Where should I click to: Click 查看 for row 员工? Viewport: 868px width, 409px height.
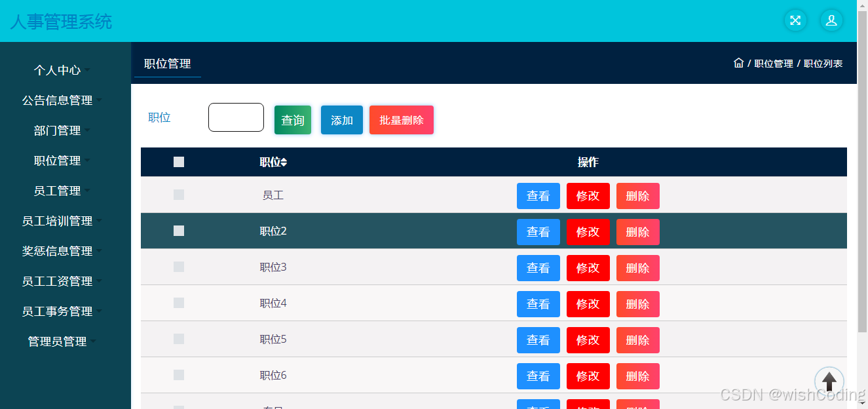[538, 196]
